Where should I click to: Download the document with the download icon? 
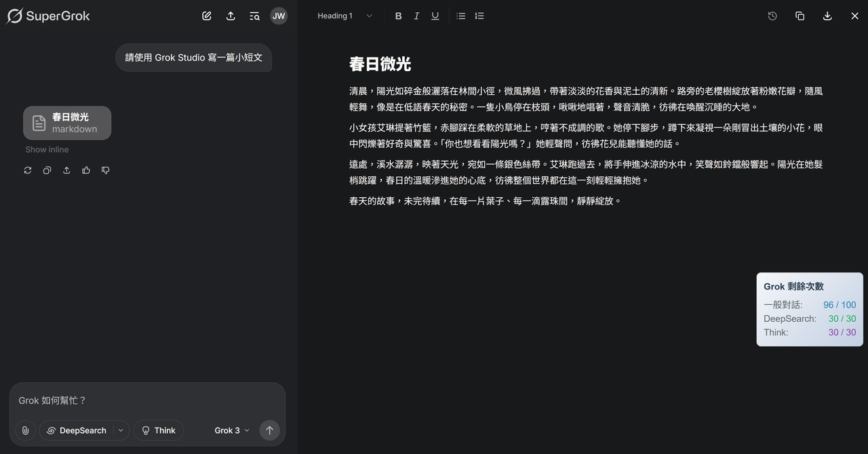tap(827, 16)
